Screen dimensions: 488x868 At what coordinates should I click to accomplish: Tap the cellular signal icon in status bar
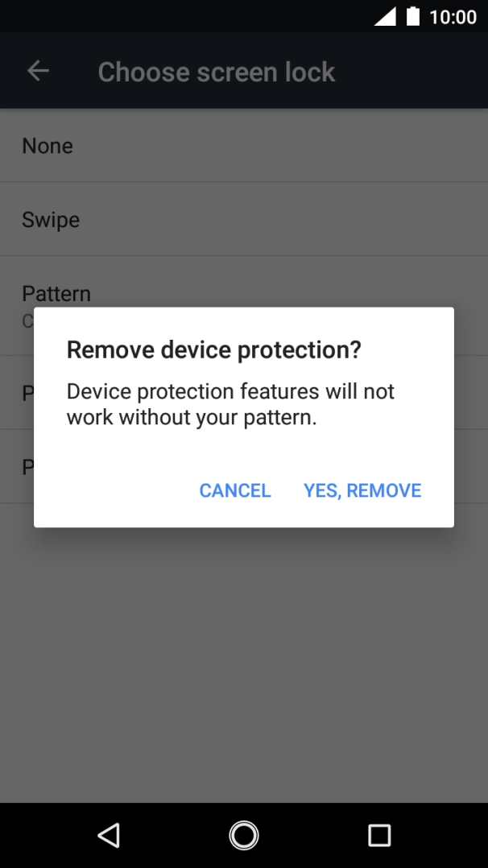point(385,17)
